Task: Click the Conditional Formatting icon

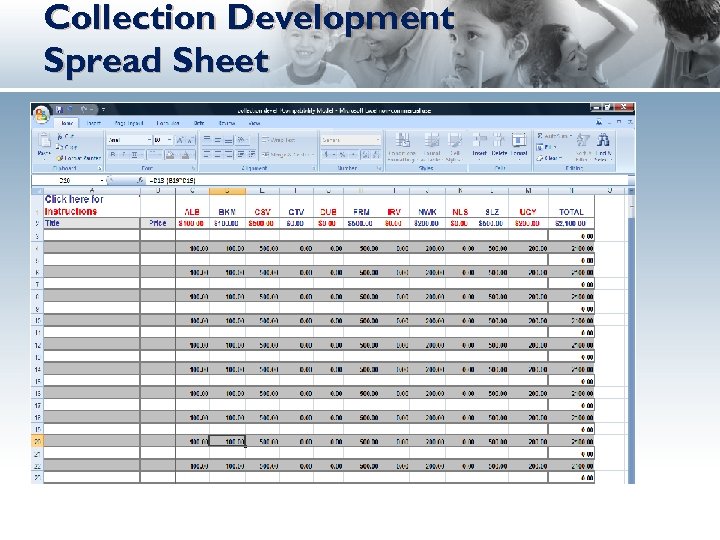Action: [402, 140]
